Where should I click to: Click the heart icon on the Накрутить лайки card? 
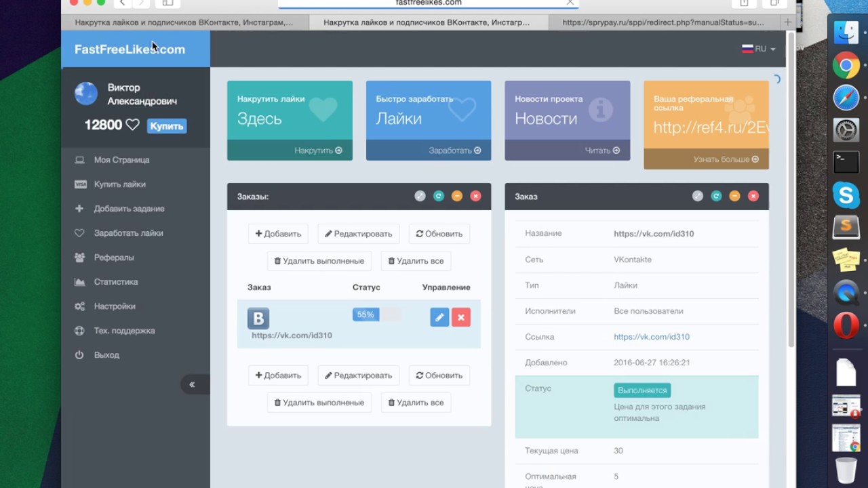click(x=323, y=109)
